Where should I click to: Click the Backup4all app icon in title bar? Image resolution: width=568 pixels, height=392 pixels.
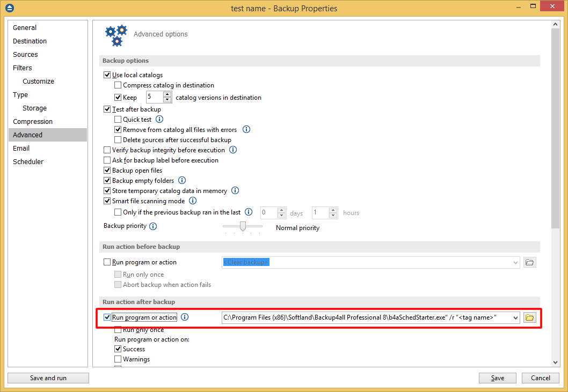10,8
